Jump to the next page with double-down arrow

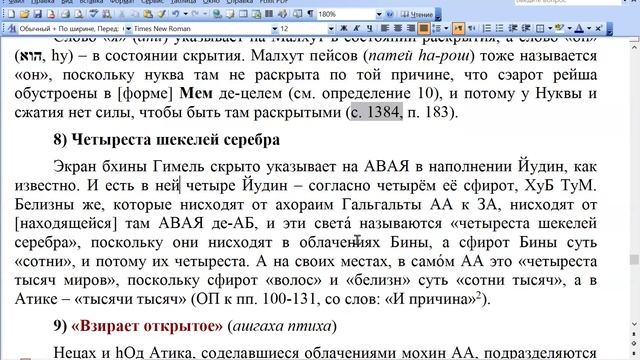(x=633, y=353)
